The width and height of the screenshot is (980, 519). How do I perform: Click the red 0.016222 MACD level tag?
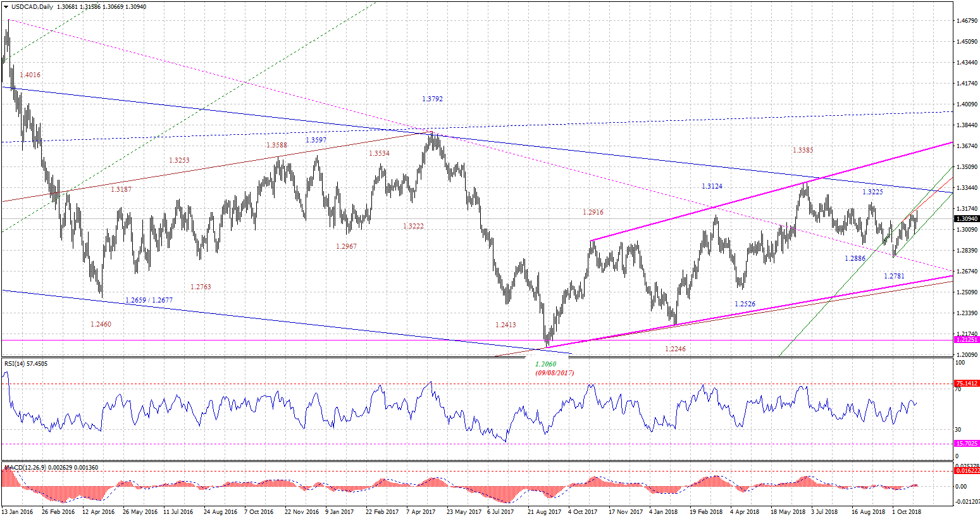click(967, 471)
